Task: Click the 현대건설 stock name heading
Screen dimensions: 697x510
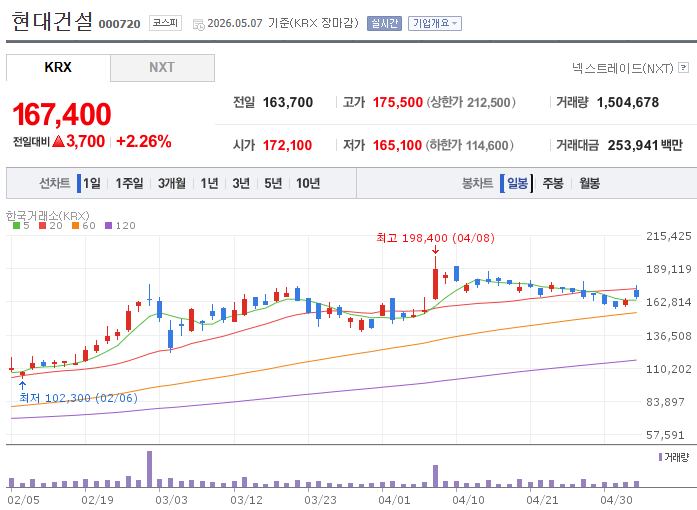Action: (x=52, y=21)
